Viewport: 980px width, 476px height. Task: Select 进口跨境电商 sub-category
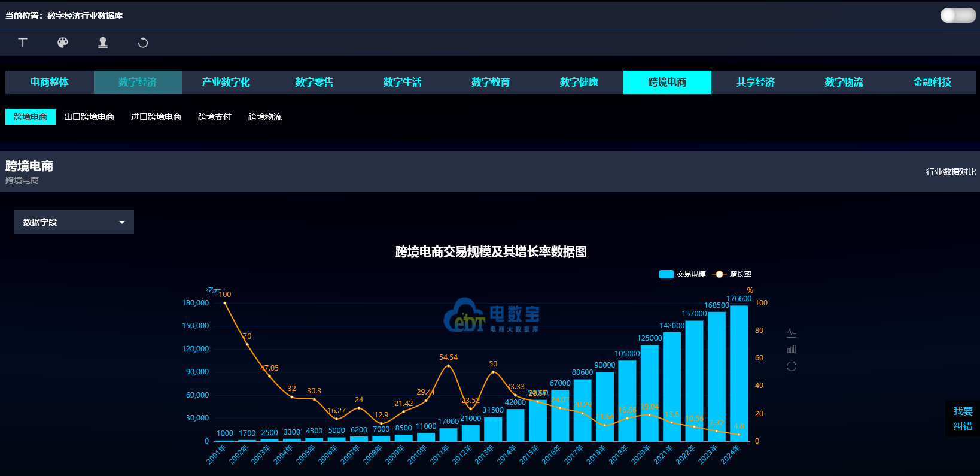tap(156, 117)
